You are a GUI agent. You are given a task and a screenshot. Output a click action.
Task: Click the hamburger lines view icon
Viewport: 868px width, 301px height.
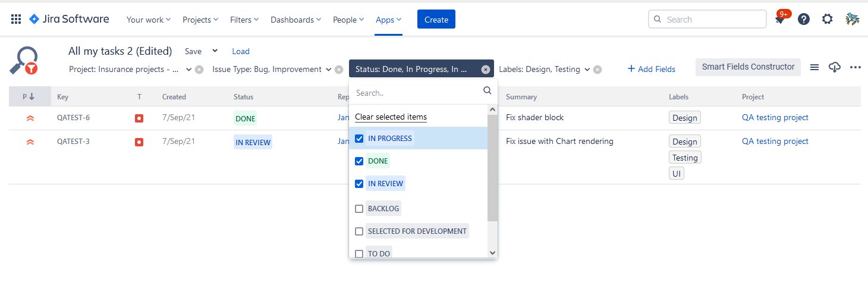coord(814,67)
